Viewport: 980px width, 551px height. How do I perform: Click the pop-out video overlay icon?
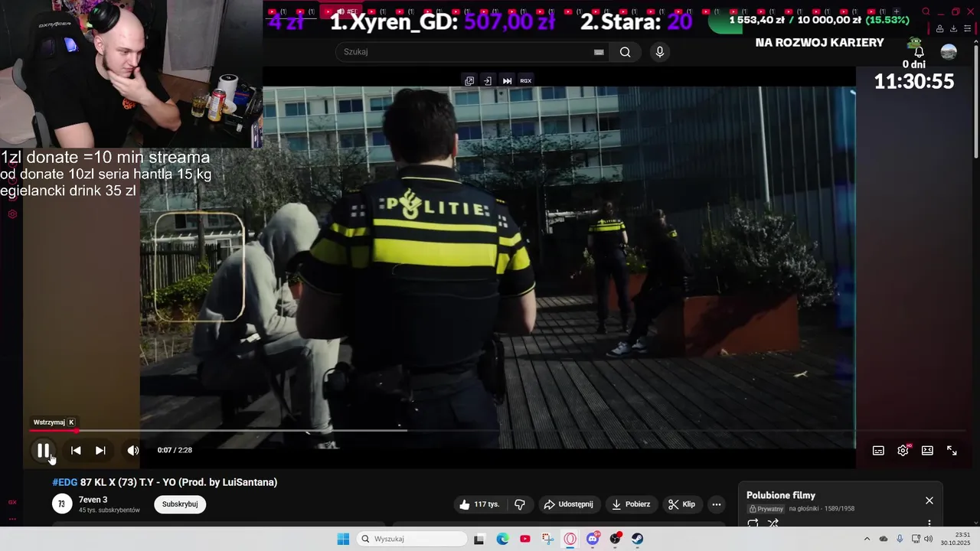pyautogui.click(x=469, y=80)
